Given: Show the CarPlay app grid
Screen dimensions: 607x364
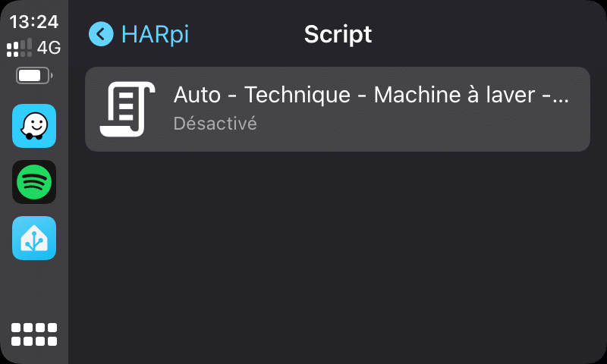Looking at the screenshot, I should (x=34, y=334).
